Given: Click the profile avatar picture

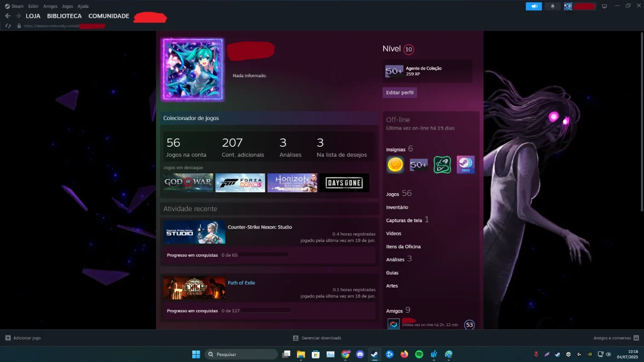Looking at the screenshot, I should [193, 69].
